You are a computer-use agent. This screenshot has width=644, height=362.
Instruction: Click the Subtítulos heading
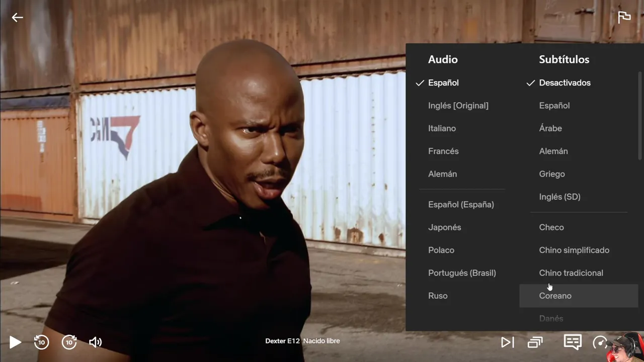[x=564, y=59]
